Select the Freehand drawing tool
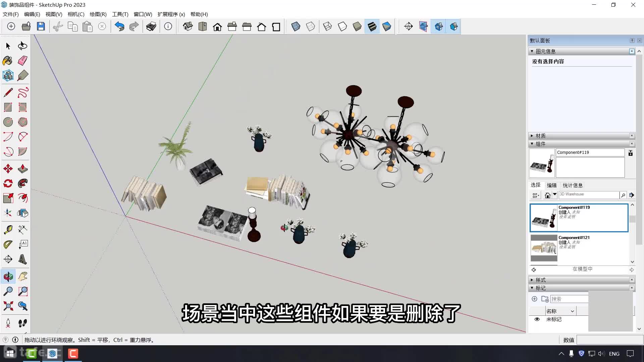This screenshot has width=644, height=362. (23, 92)
